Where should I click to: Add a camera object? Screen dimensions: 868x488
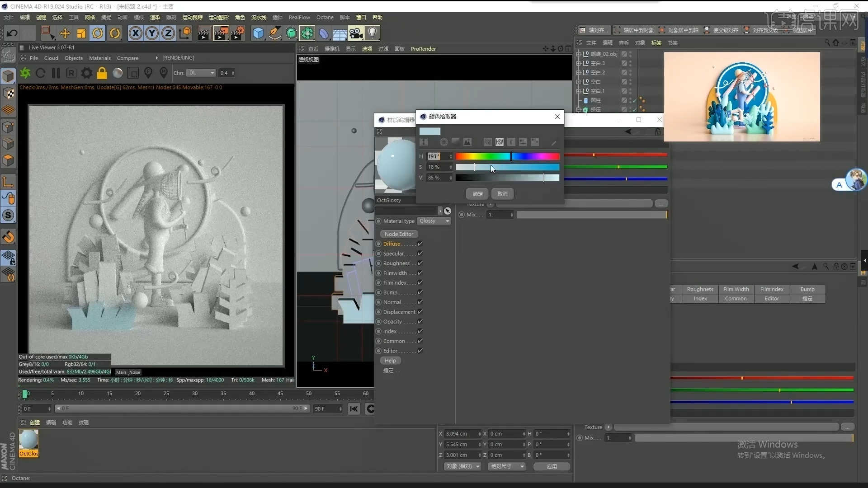click(x=356, y=33)
